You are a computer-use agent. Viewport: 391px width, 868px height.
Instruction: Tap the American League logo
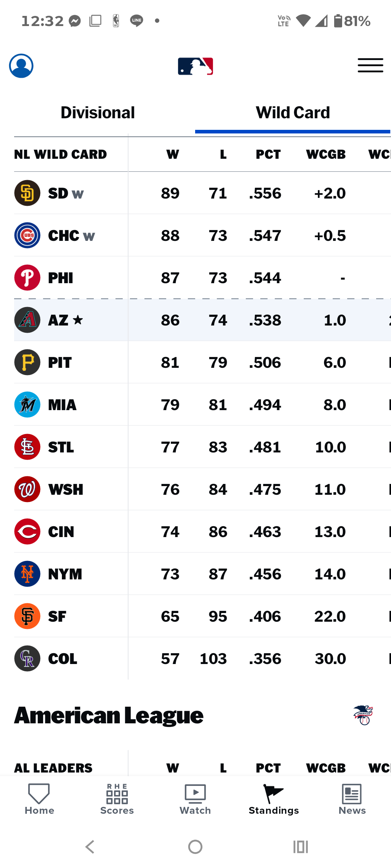click(x=363, y=715)
